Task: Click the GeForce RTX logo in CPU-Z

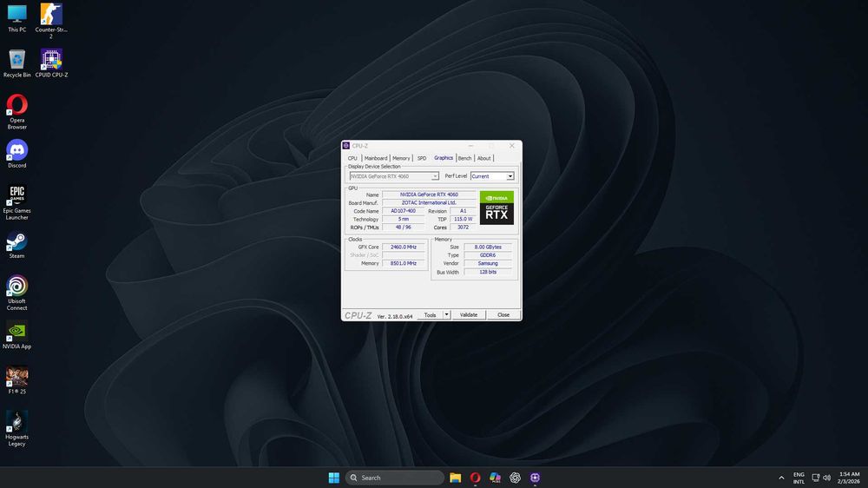Action: [x=496, y=208]
